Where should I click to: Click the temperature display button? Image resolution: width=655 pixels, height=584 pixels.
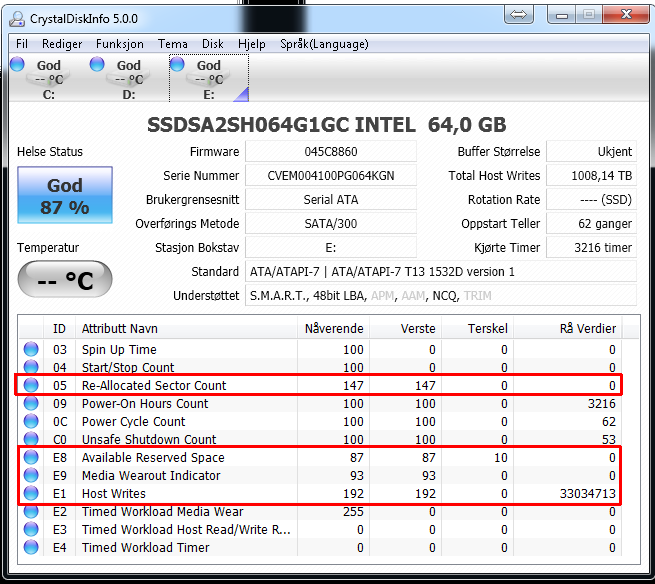coord(65,279)
